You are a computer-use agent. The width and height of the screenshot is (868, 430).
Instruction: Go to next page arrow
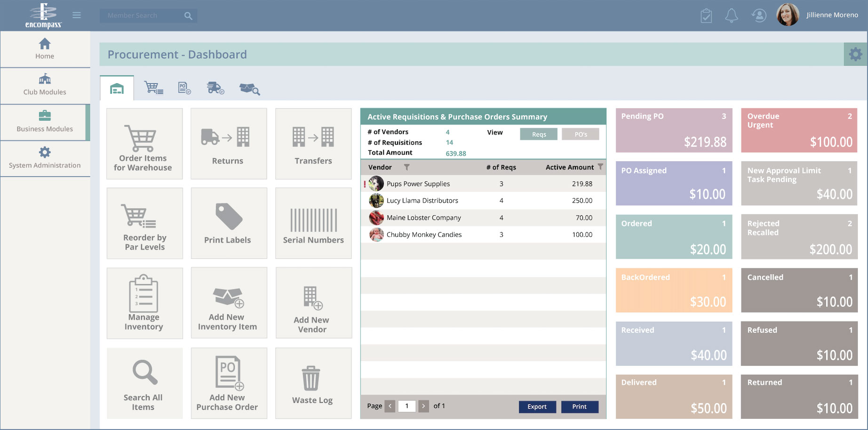click(423, 406)
